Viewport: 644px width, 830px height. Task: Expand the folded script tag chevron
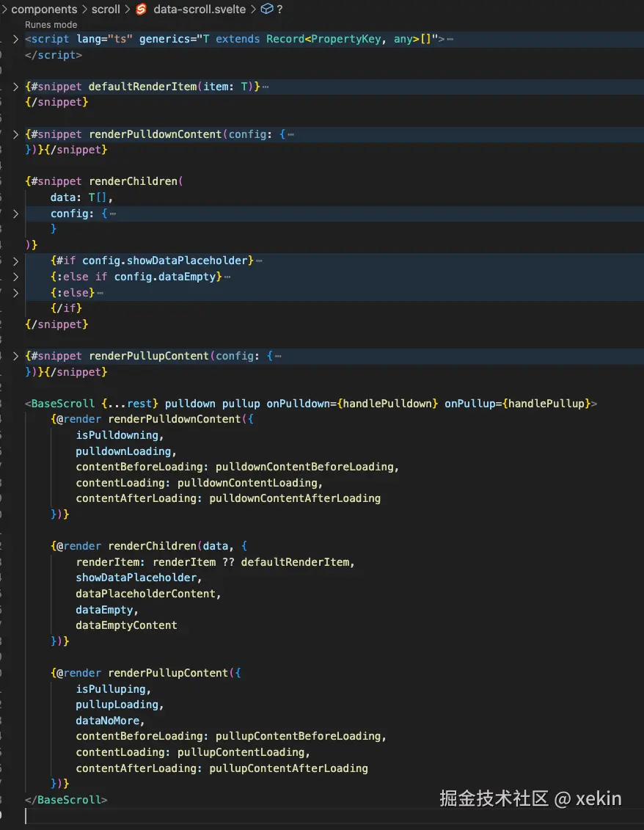(x=15, y=39)
